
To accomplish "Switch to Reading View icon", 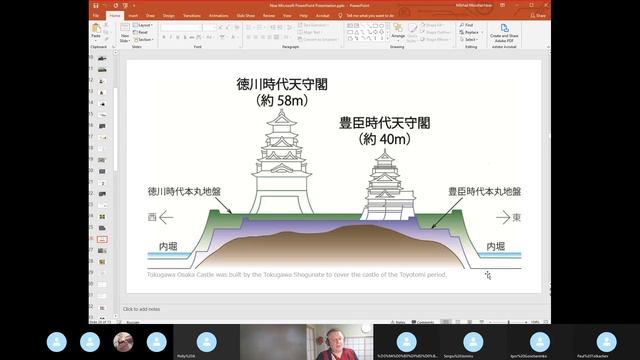I will (470, 322).
